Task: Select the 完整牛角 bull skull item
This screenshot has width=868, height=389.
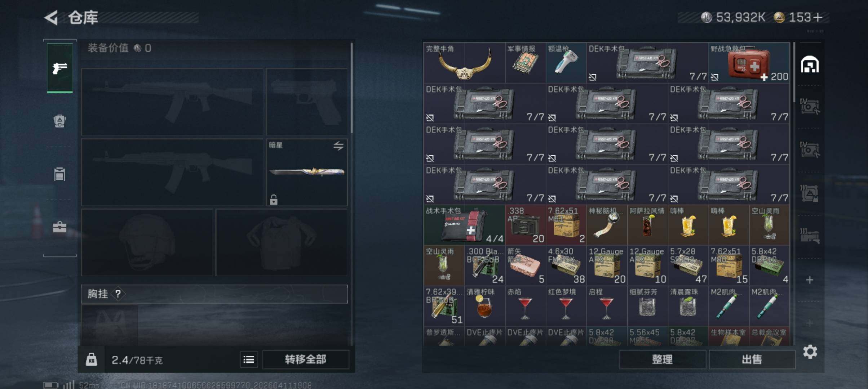Action: (x=464, y=63)
